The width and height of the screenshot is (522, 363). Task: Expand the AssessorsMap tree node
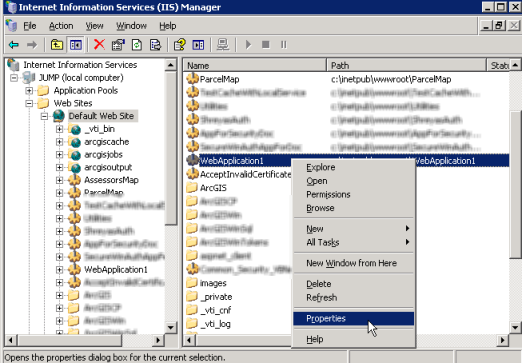pos(59,180)
